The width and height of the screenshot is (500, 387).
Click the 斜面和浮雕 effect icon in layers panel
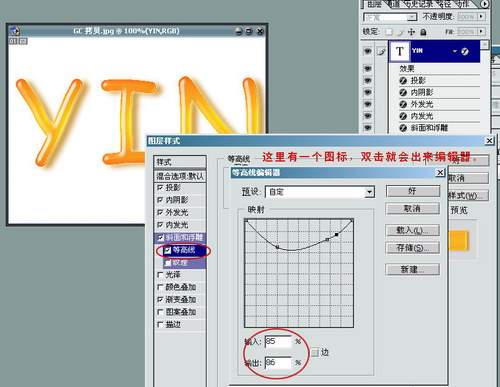click(x=403, y=128)
